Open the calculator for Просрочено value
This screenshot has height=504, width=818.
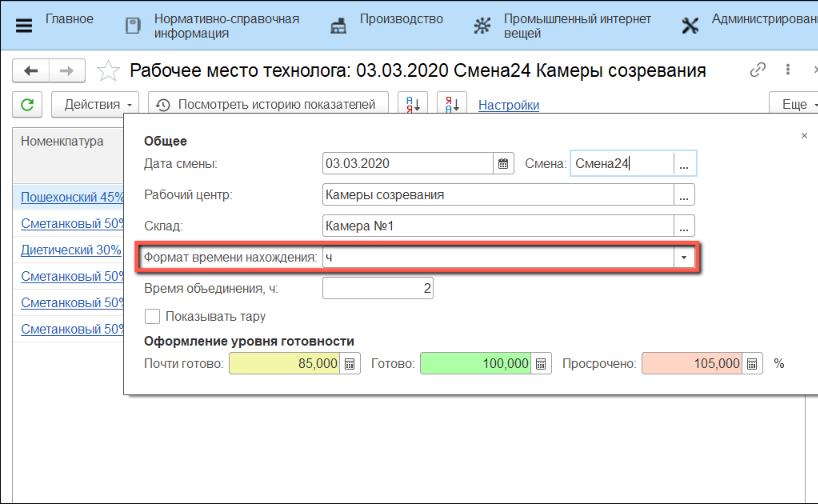click(752, 364)
